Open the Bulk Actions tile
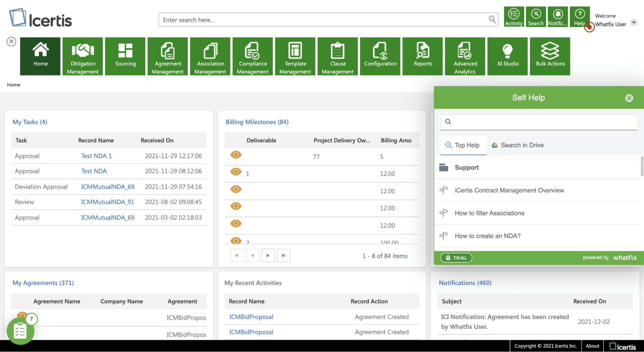This screenshot has height=352, width=644. tap(550, 56)
